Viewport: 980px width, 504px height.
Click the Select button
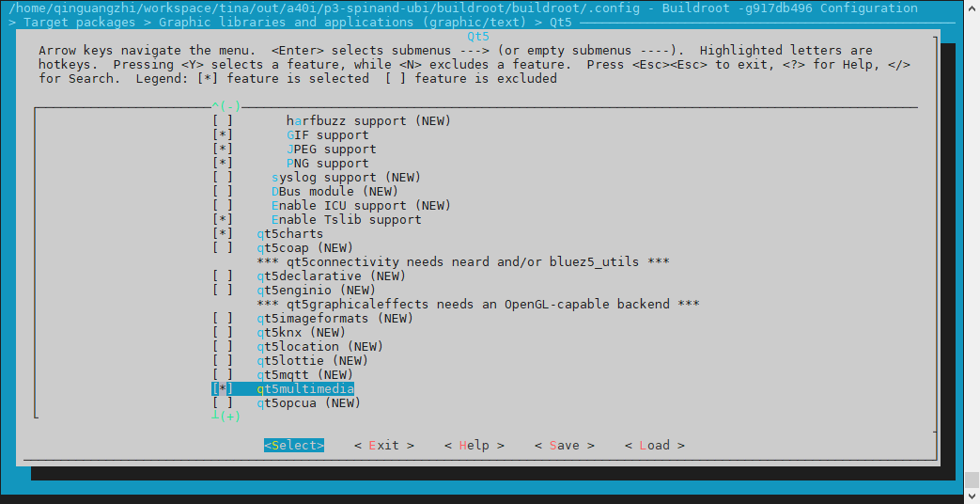tap(294, 445)
